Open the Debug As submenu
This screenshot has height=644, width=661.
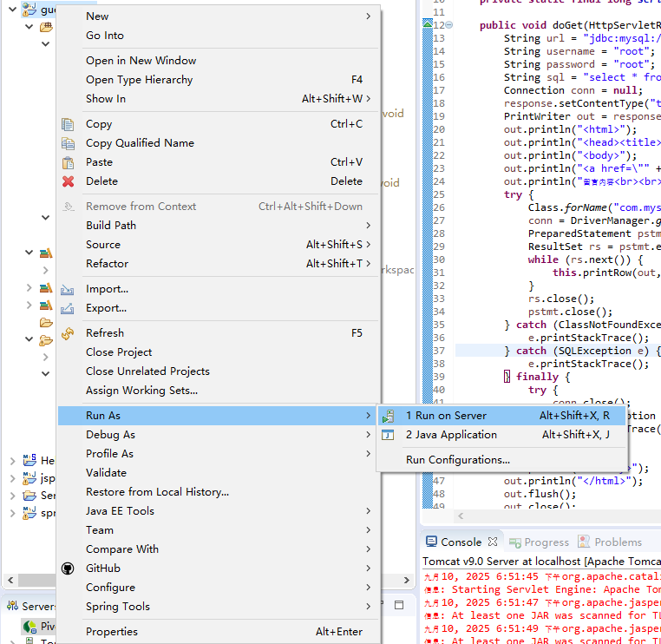tap(219, 435)
